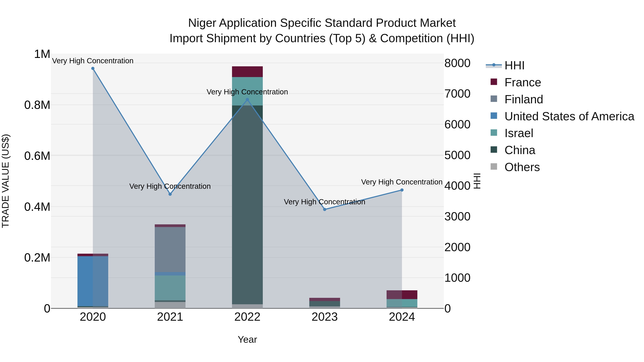Click the Finland bar segment in 2021
The width and height of the screenshot is (644, 362).
[170, 250]
